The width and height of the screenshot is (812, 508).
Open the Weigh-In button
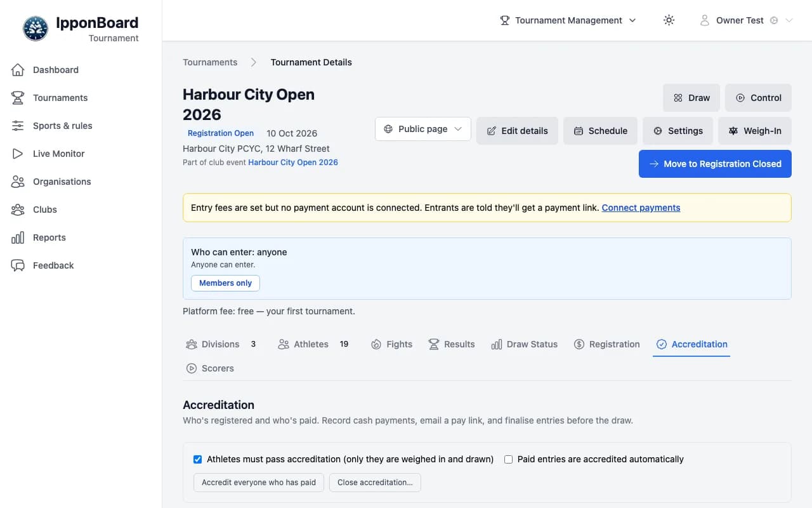point(755,131)
